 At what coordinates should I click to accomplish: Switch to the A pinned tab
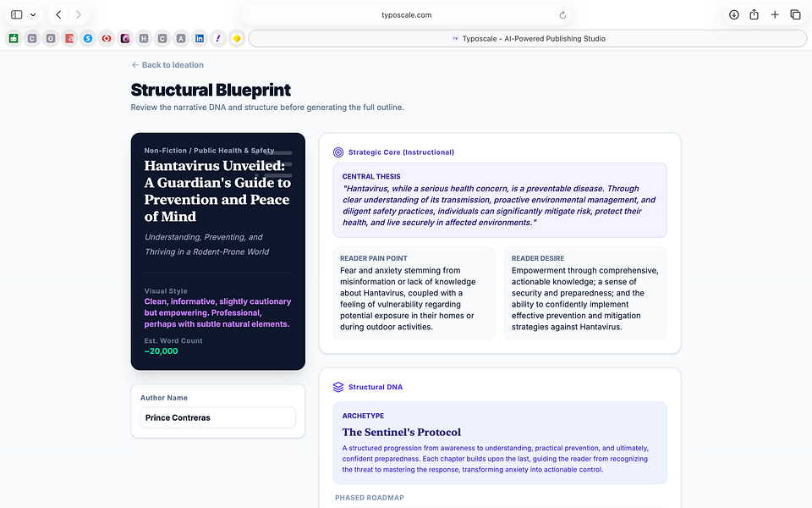(x=181, y=38)
